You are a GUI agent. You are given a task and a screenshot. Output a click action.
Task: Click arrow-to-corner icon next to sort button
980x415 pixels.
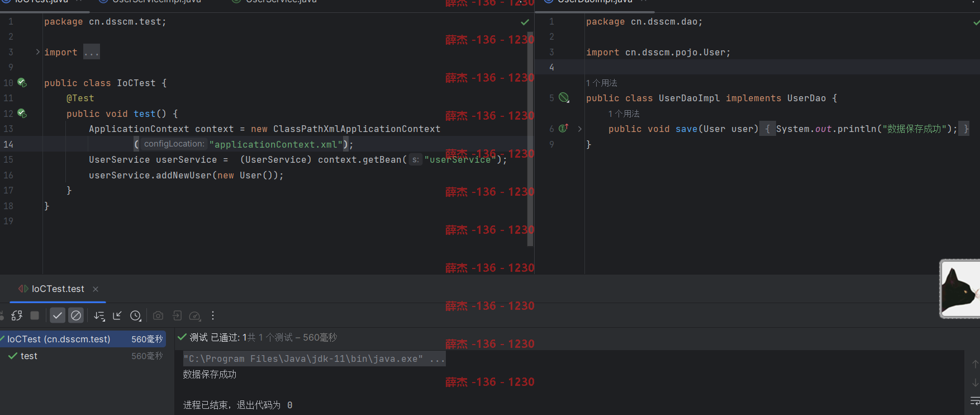117,315
